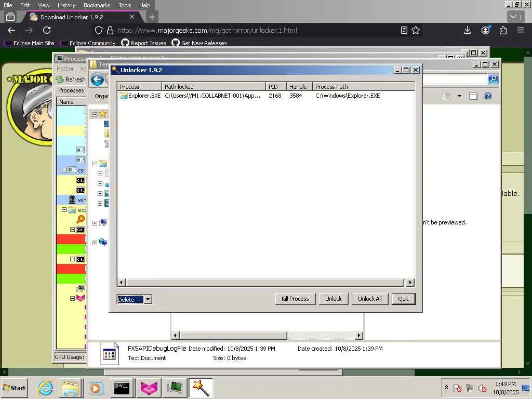Open Windows Media Player from taskbar
The image size is (532, 399).
pos(96,388)
